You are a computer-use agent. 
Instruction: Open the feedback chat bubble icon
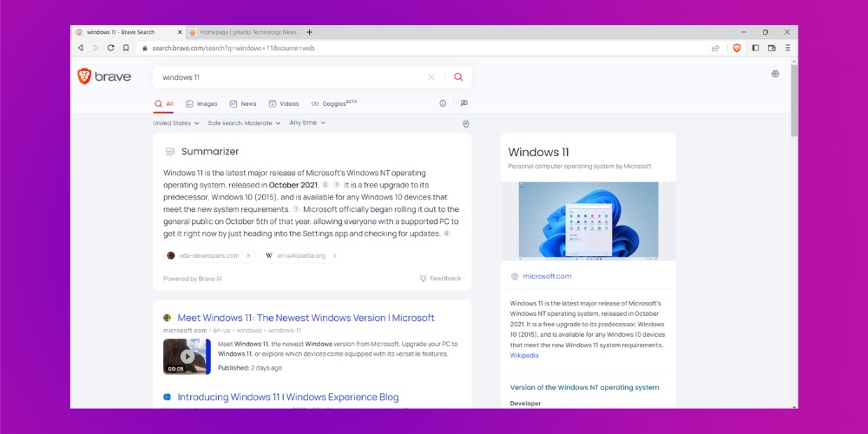pyautogui.click(x=464, y=103)
